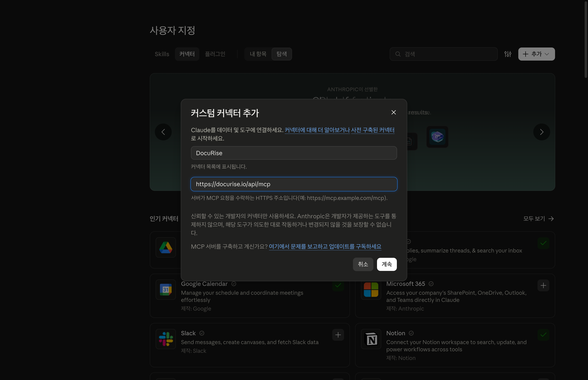
Task: Focus the docurise.io MCP URL field
Action: pyautogui.click(x=294, y=184)
